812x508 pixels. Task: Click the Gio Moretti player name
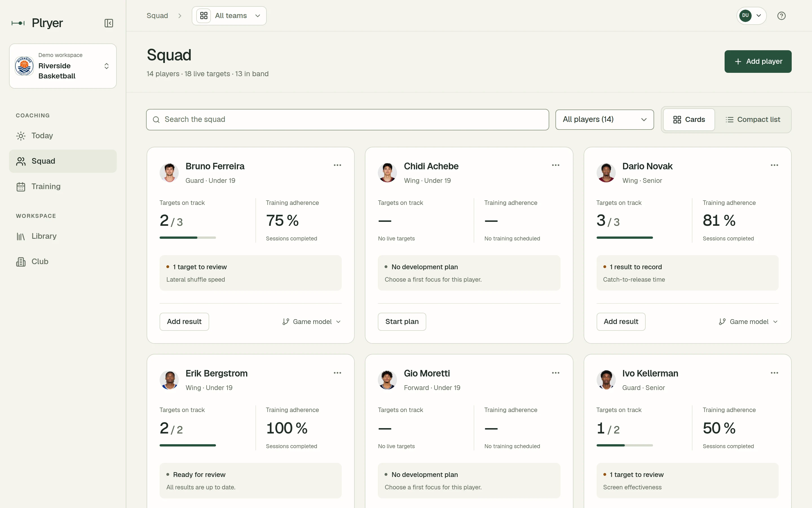click(427, 374)
